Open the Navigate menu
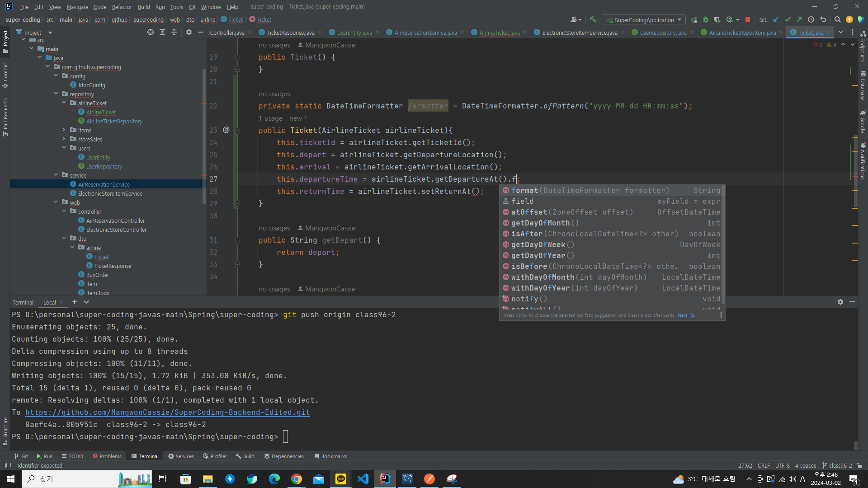 click(77, 7)
